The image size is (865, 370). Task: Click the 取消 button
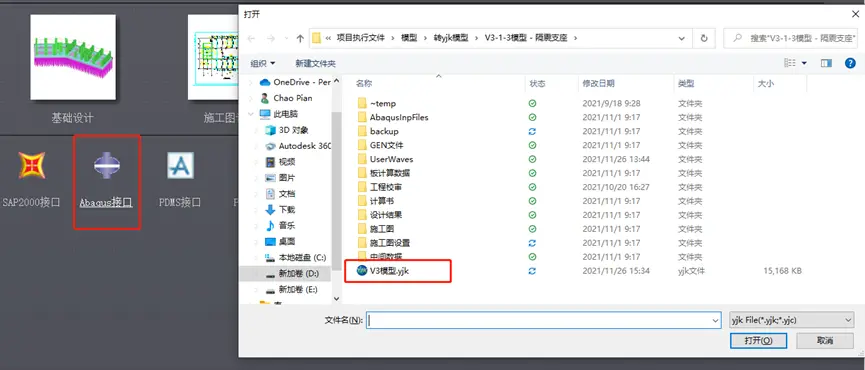[x=825, y=340]
